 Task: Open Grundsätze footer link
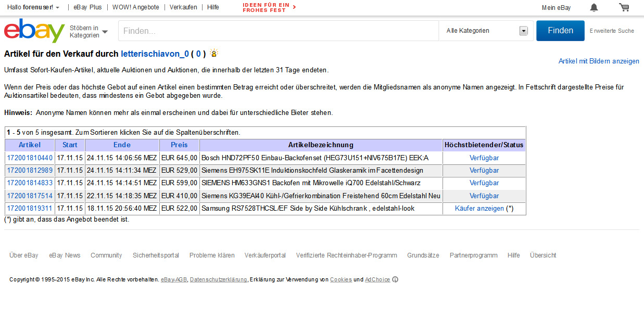(423, 255)
